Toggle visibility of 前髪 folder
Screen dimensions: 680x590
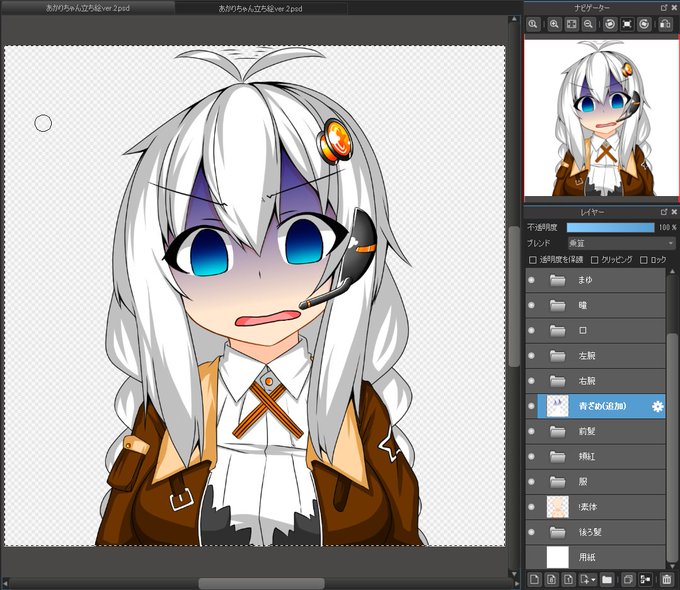(x=531, y=432)
